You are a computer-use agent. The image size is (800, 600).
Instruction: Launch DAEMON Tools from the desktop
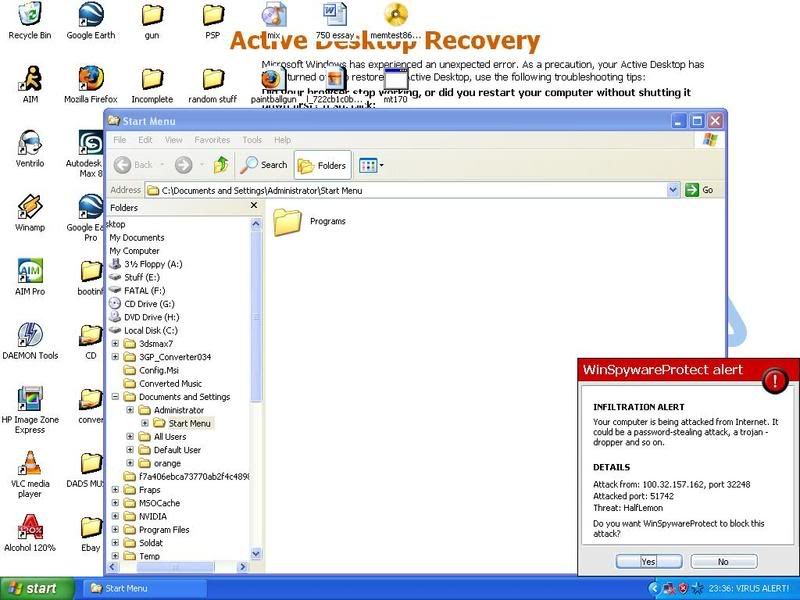tap(30, 341)
